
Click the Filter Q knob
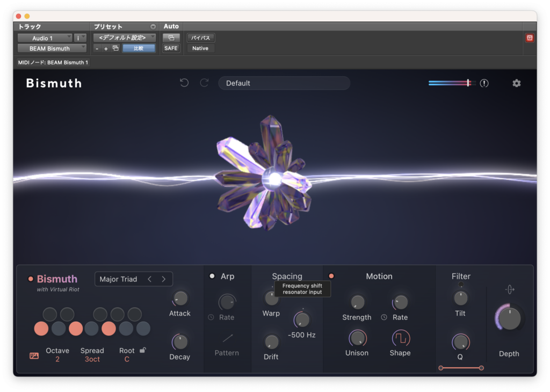click(460, 342)
